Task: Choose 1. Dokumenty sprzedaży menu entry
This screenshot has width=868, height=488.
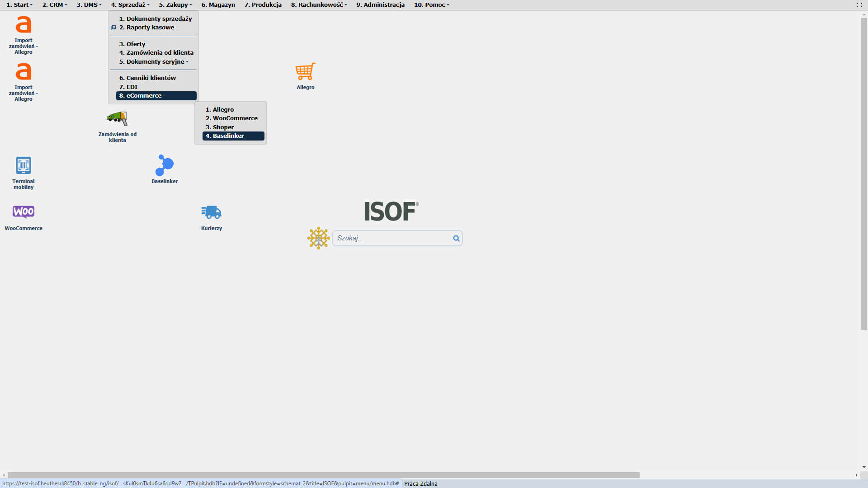Action: click(156, 19)
